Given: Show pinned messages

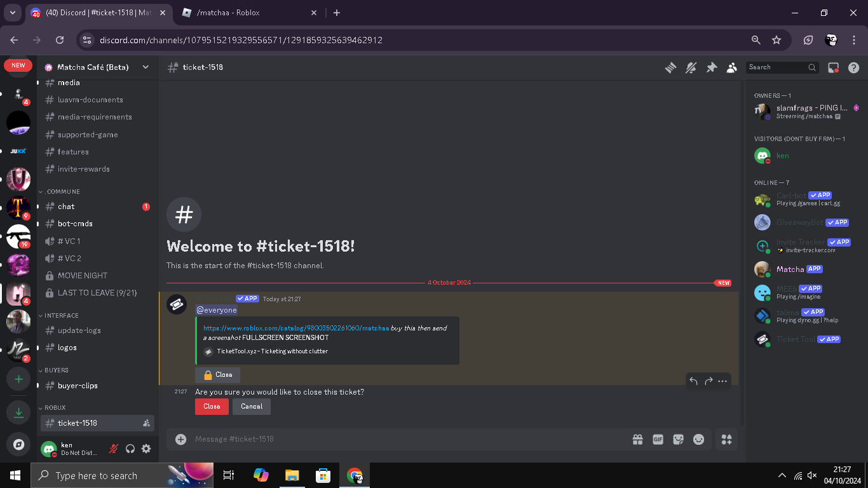Looking at the screenshot, I should click(x=712, y=67).
